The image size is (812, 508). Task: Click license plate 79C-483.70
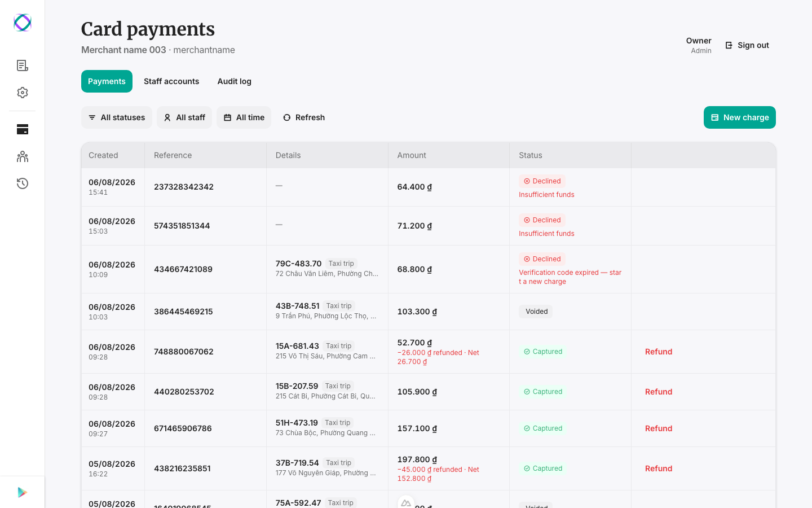coord(298,264)
